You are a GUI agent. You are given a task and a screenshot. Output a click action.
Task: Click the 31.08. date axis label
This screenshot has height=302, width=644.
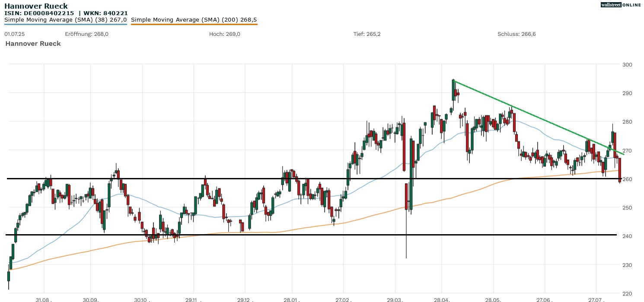[x=44, y=299]
